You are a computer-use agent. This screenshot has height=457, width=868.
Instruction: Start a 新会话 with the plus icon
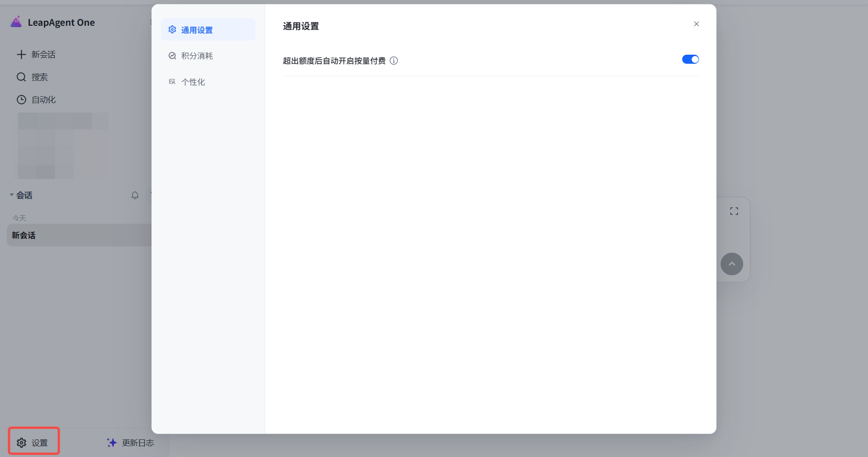pyautogui.click(x=36, y=55)
